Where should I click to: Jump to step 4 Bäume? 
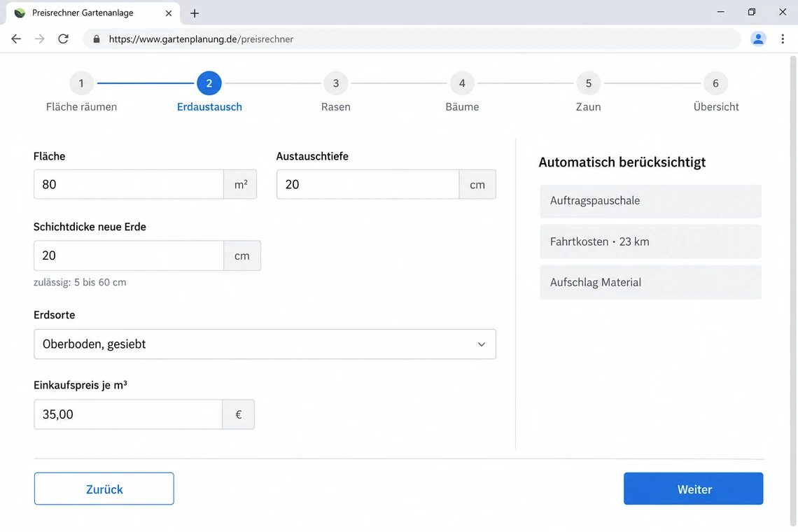coord(462,92)
